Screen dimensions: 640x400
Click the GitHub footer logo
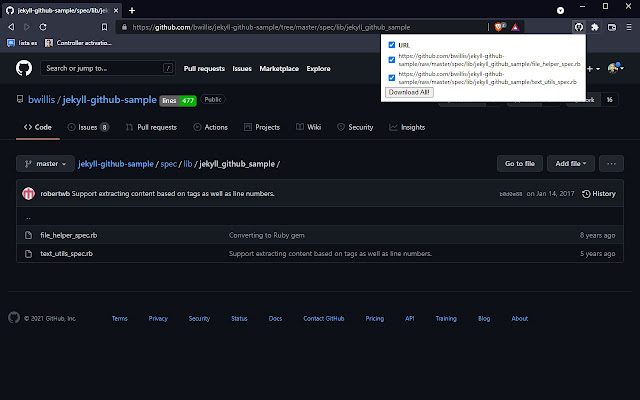tap(14, 318)
